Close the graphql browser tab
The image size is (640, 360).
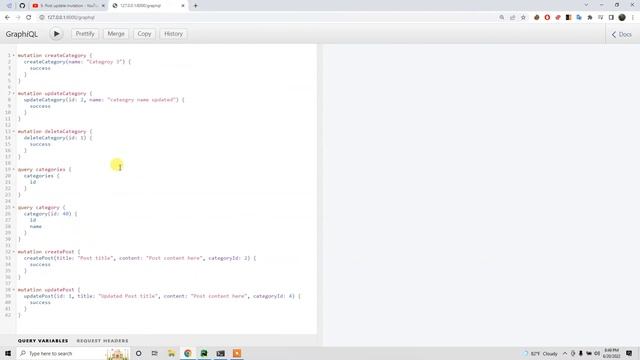click(x=183, y=6)
